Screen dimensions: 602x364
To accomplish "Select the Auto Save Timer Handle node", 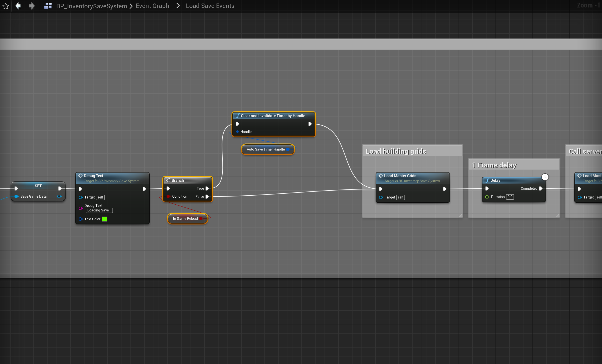I will (x=266, y=149).
